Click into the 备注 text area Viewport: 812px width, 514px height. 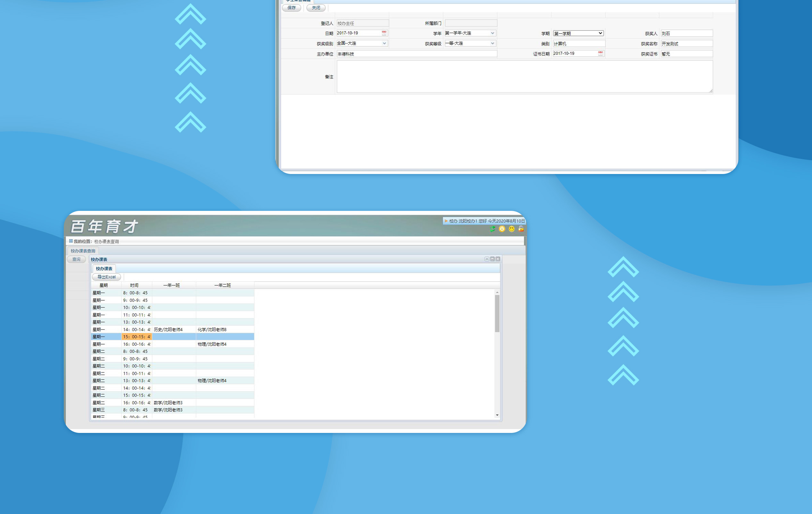pos(524,77)
